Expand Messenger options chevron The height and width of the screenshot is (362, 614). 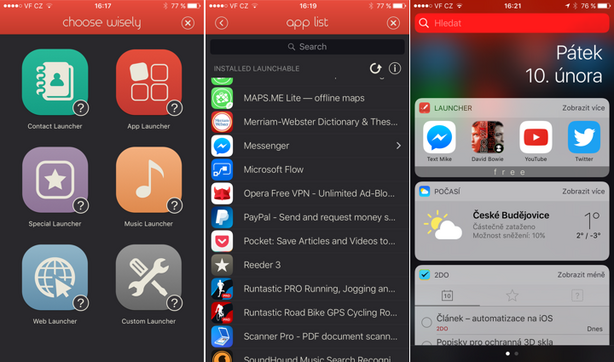pyautogui.click(x=398, y=146)
